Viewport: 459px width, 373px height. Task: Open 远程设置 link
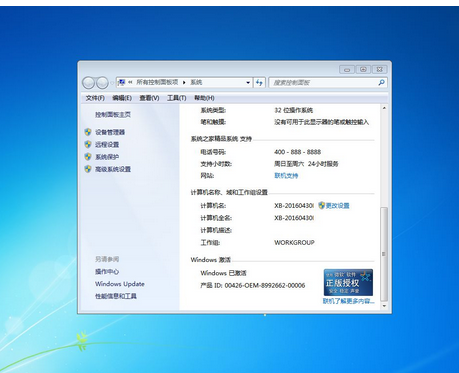(107, 145)
